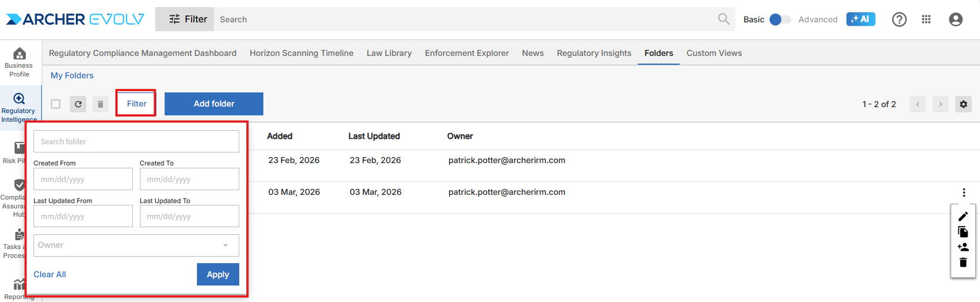Screen dimensions: 980x302
Task: Click the Apply filter button
Action: click(x=218, y=274)
